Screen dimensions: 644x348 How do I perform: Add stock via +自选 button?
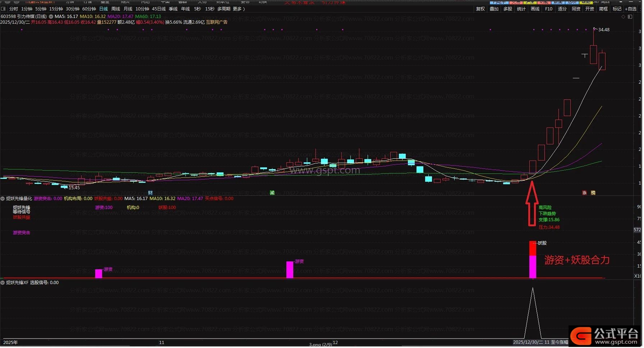[631, 9]
